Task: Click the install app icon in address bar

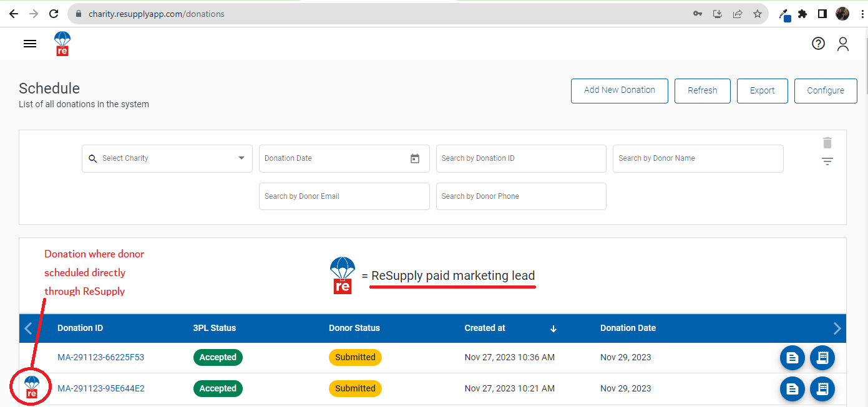Action: 718,14
